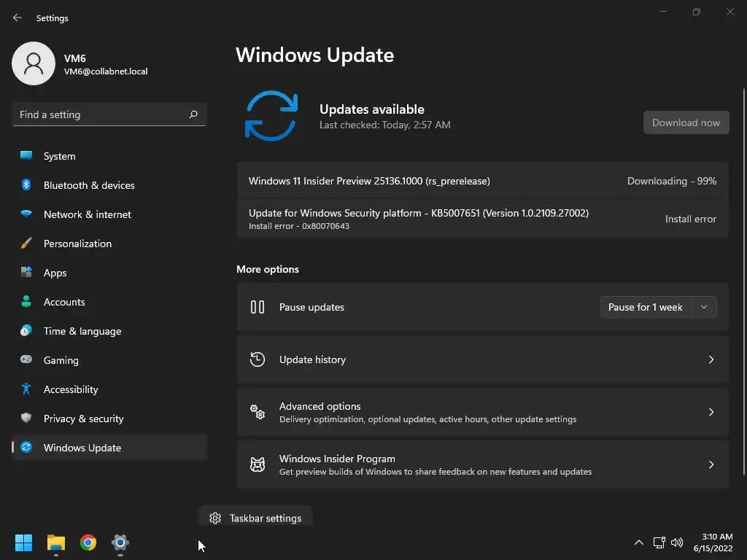
Task: Select Accessibility in the sidebar
Action: click(x=109, y=389)
